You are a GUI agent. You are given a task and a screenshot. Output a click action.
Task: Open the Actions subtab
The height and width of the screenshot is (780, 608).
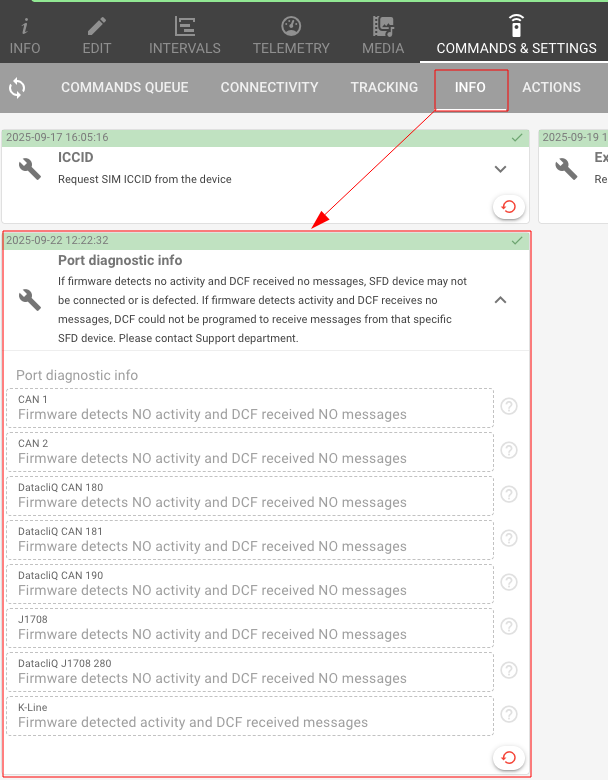551,88
